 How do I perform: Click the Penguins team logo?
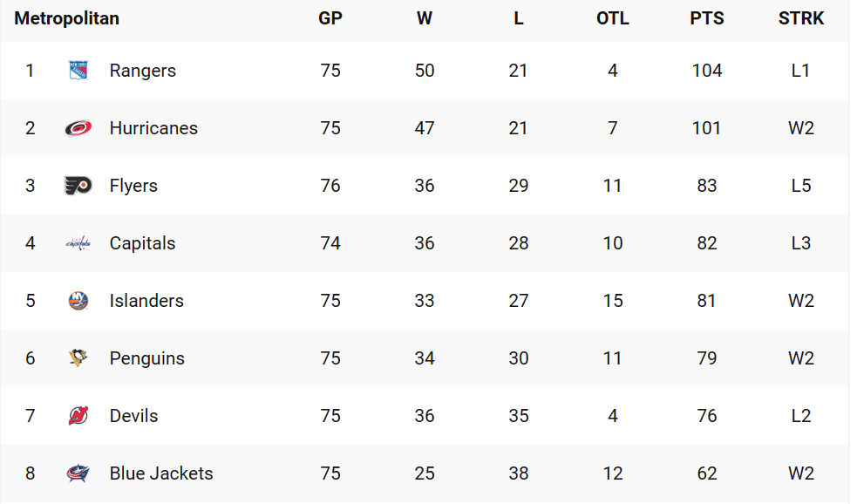[x=78, y=358]
